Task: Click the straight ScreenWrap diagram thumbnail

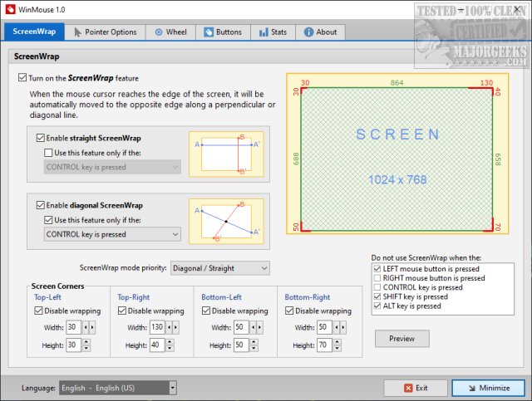Action: point(226,154)
